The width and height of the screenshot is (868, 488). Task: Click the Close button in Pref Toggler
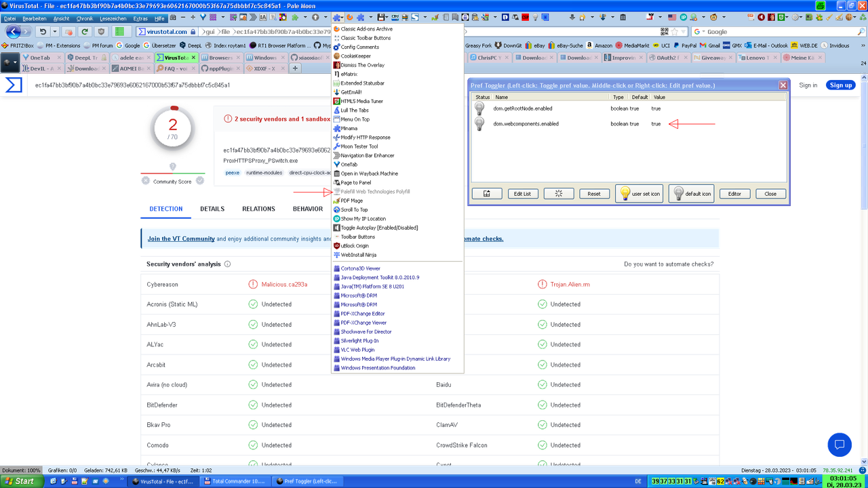pos(770,194)
